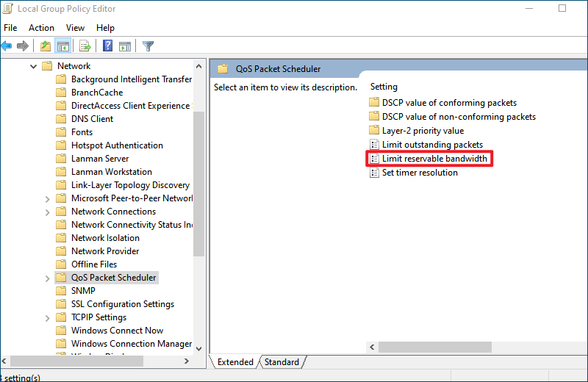Click the folder icon next to SNMP
This screenshot has height=382, width=588.
click(x=61, y=290)
